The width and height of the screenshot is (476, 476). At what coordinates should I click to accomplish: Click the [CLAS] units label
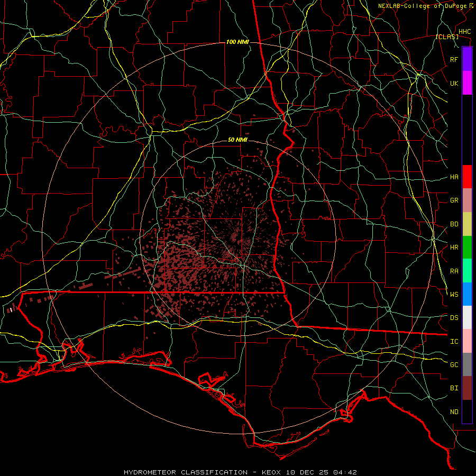447,37
